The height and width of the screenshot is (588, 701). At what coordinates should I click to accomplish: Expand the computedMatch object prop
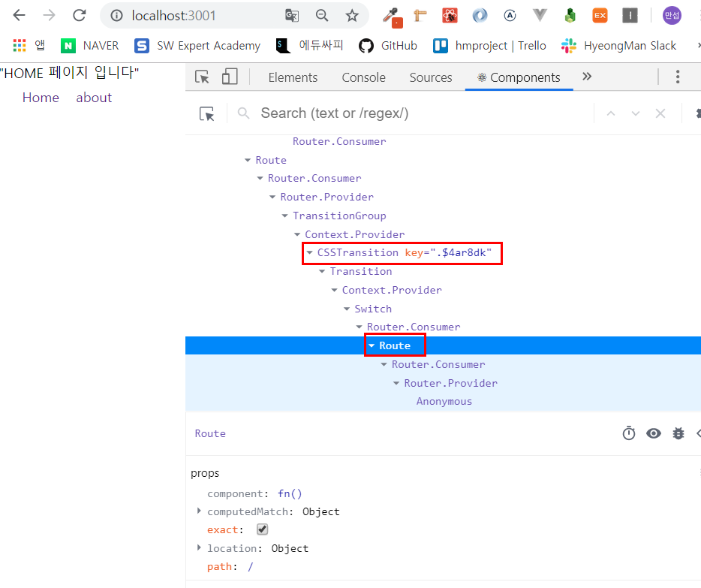[x=199, y=511]
